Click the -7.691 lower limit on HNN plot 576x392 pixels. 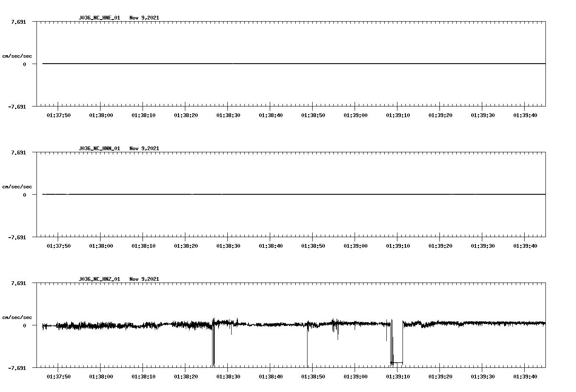click(17, 238)
